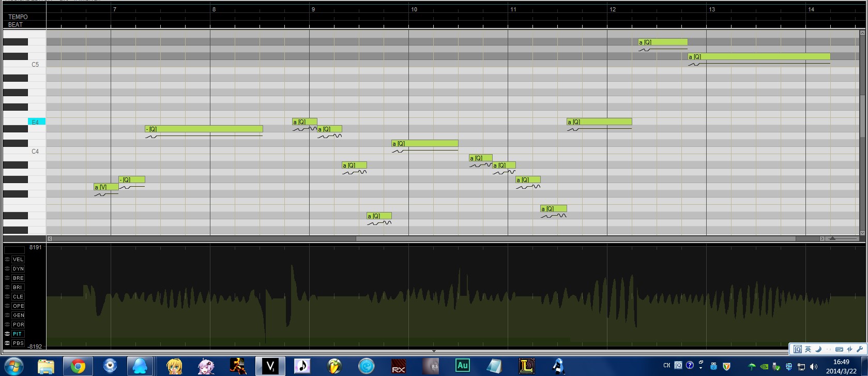Open the music note app in taskbar
The width and height of the screenshot is (868, 376).
(x=302, y=366)
